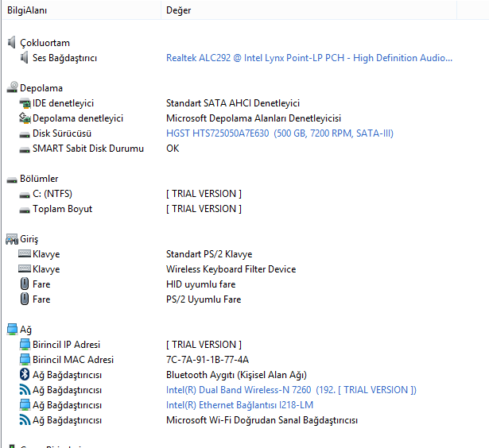Click the speaker icon beside Çokluortam
This screenshot has height=448, width=489.
(x=11, y=43)
